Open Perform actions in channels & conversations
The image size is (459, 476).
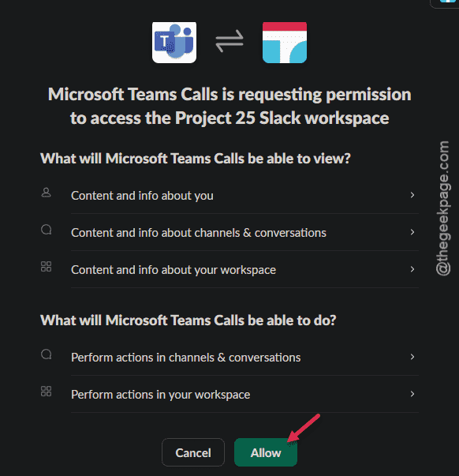(x=229, y=357)
